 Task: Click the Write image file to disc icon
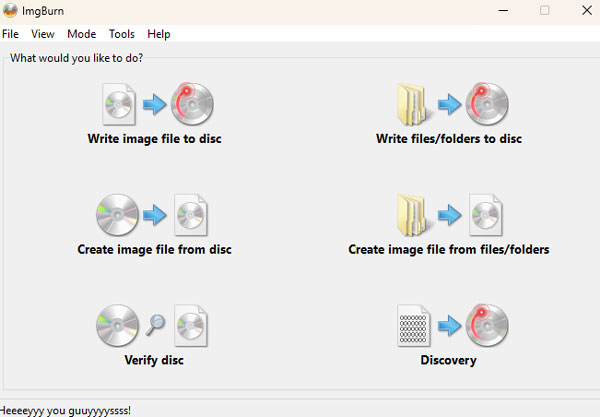(158, 104)
